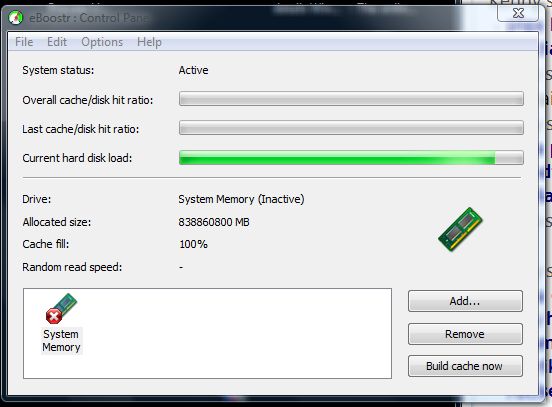The image size is (552, 407).
Task: Click the red error badge on System Memory
Action: [x=54, y=316]
